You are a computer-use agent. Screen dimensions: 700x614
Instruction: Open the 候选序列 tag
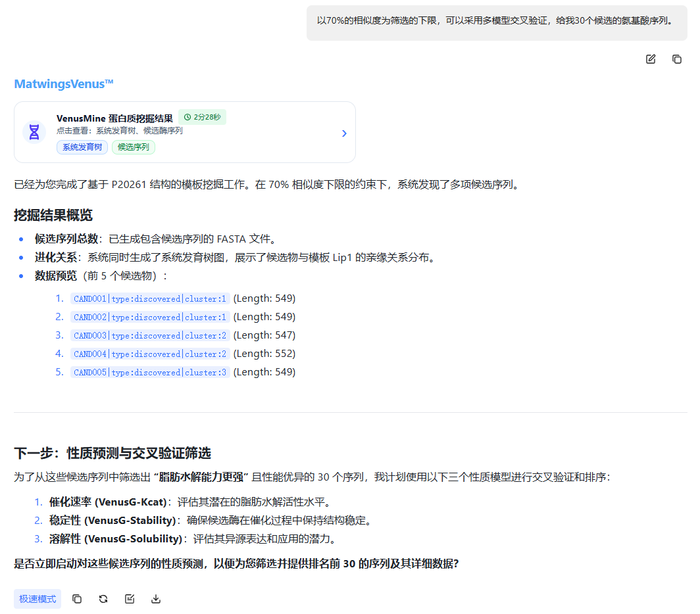(133, 147)
